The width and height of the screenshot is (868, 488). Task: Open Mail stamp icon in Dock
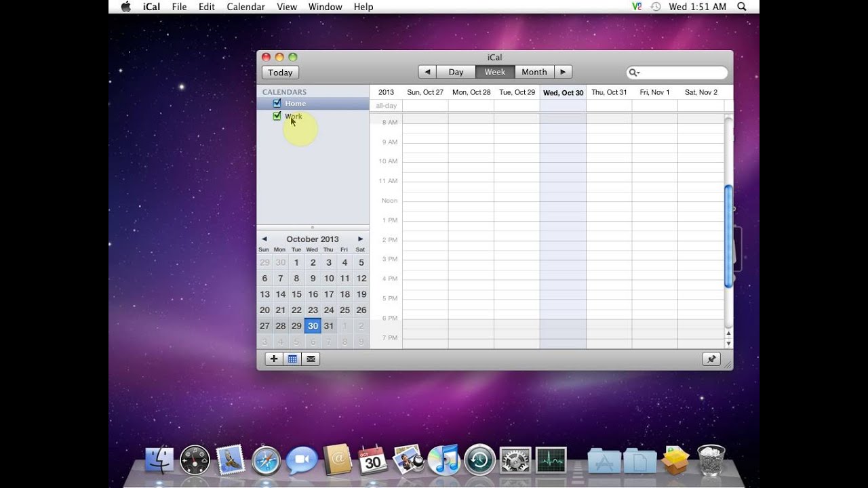pyautogui.click(x=231, y=460)
